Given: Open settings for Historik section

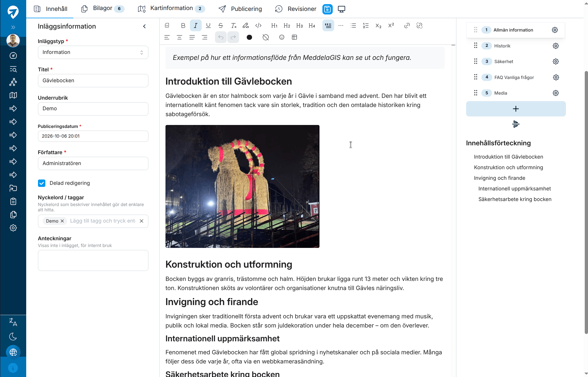Looking at the screenshot, I should pyautogui.click(x=556, y=46).
